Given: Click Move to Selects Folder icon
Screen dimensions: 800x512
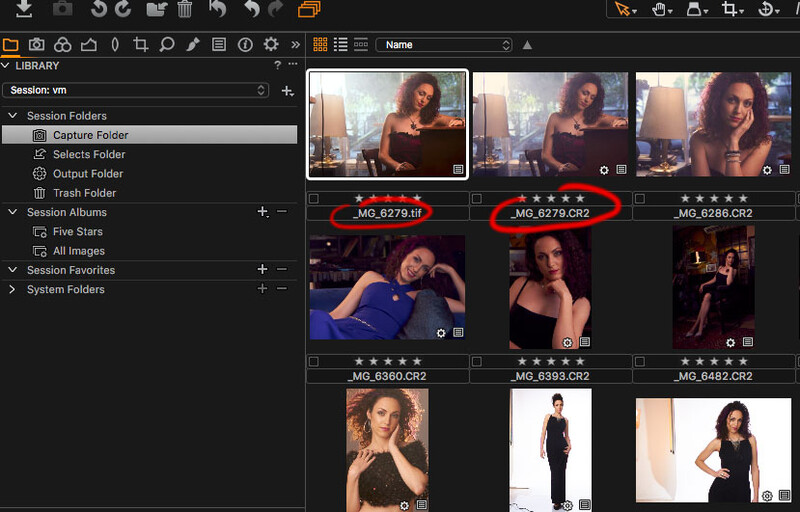Looking at the screenshot, I should (157, 9).
